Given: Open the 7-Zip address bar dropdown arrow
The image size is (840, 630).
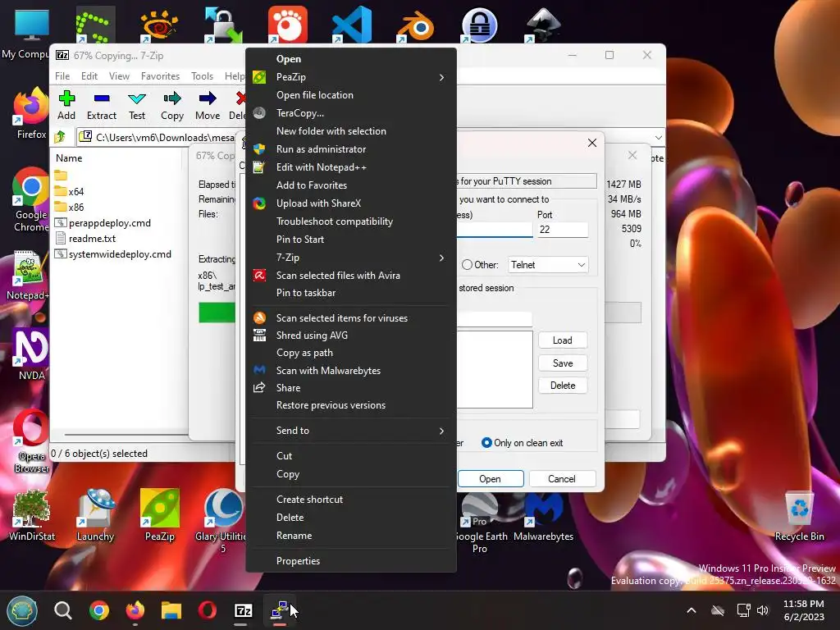Looking at the screenshot, I should [659, 137].
